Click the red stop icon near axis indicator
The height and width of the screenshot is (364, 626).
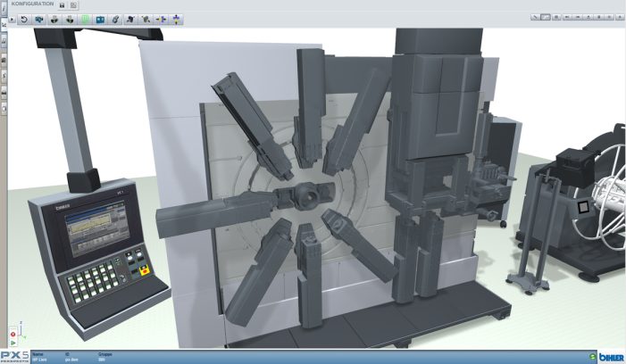tap(13, 334)
